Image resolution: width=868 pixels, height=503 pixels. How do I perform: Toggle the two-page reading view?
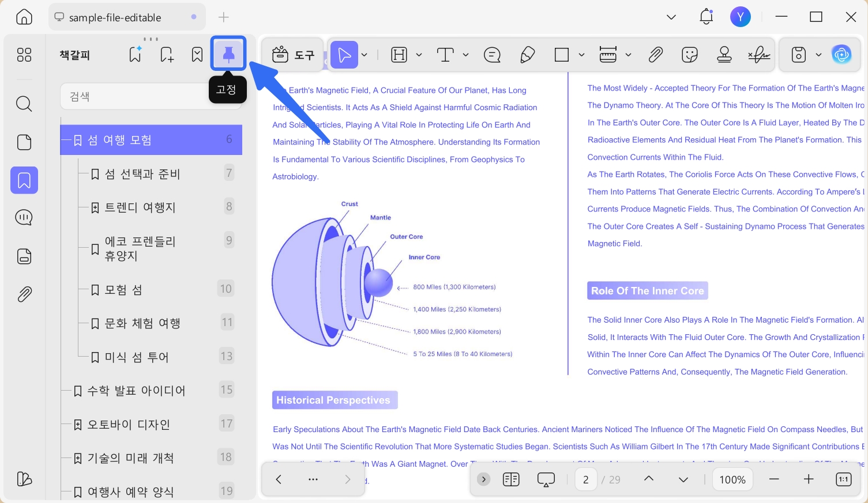click(x=511, y=479)
